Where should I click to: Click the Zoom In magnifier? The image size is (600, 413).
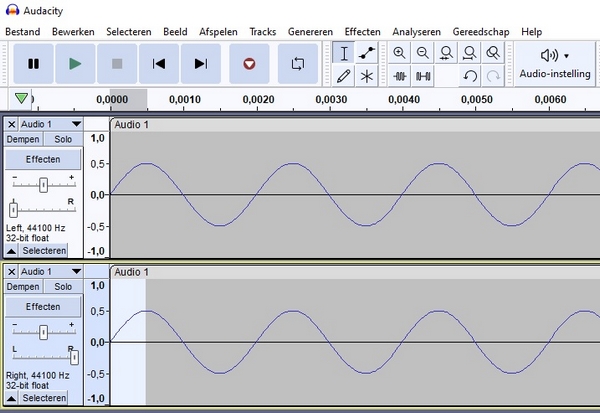399,53
